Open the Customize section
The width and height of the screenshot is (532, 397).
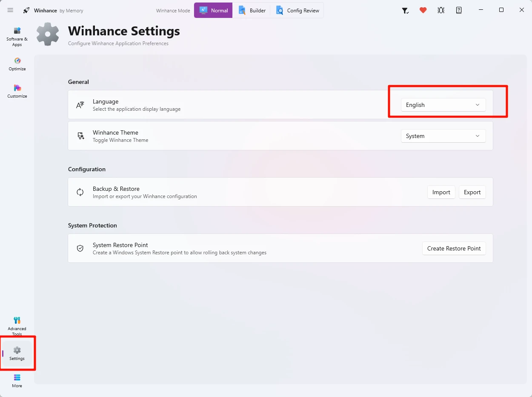tap(17, 91)
